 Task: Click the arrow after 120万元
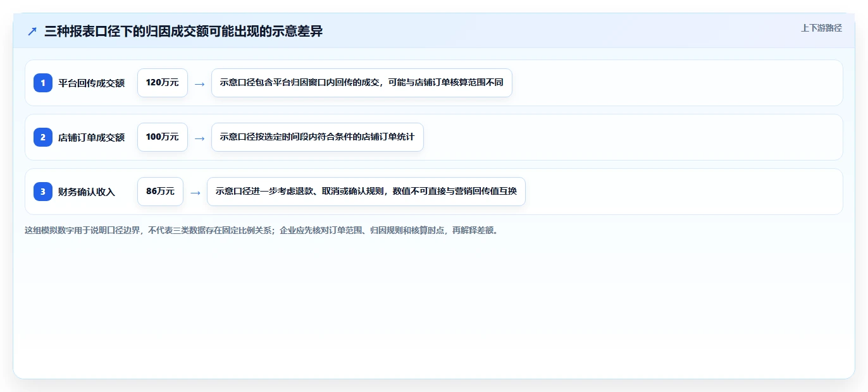(x=199, y=83)
